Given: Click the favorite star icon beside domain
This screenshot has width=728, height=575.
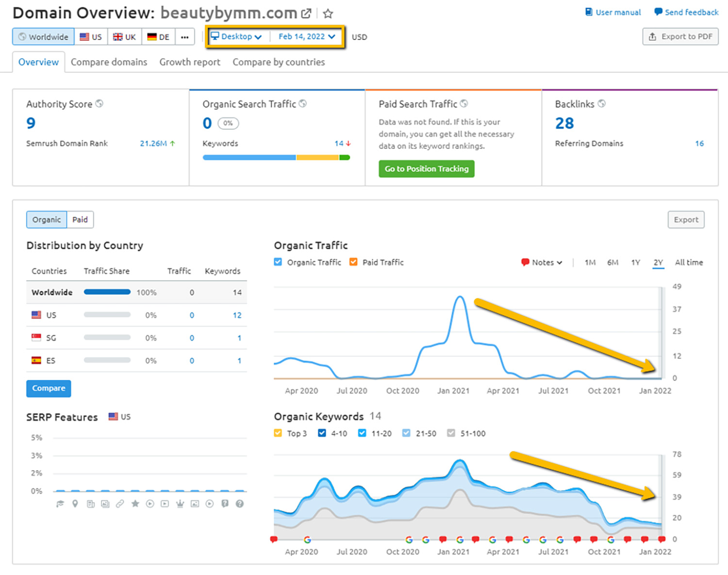Looking at the screenshot, I should click(328, 14).
